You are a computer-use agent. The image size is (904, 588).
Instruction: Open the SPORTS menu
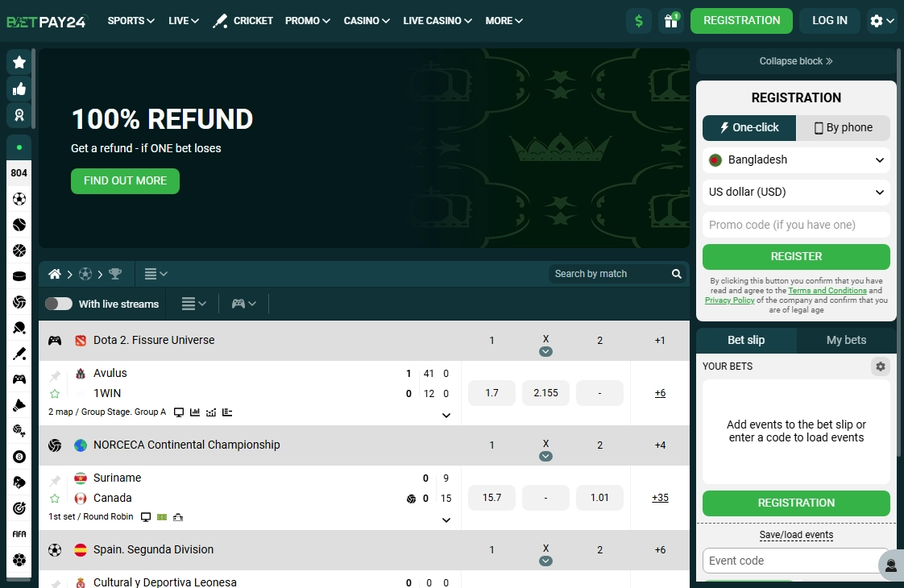(131, 21)
